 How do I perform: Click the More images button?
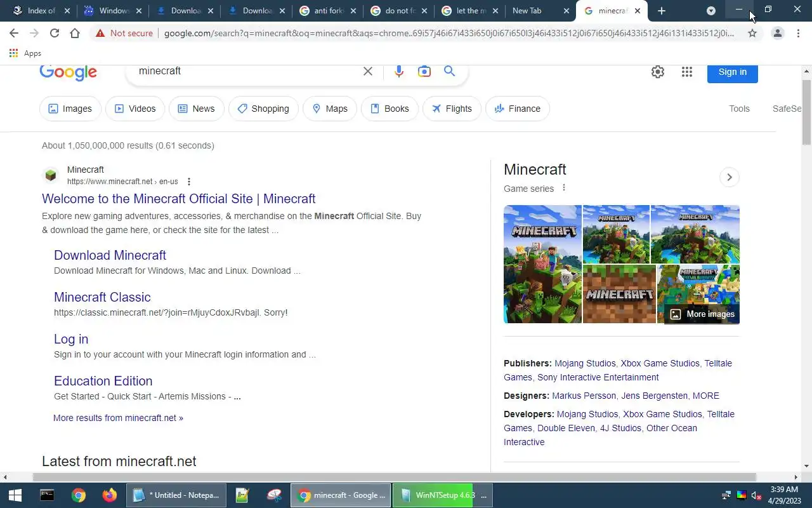[702, 314]
